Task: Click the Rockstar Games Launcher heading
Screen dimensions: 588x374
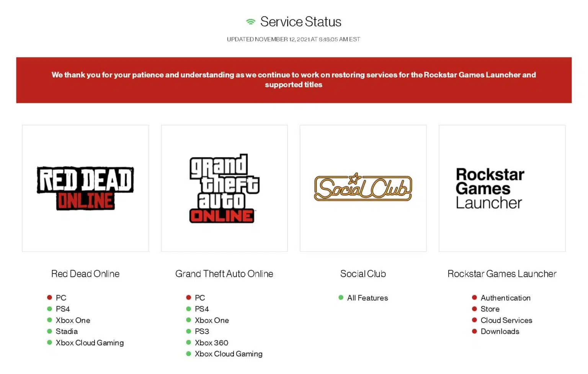Action: click(x=502, y=274)
